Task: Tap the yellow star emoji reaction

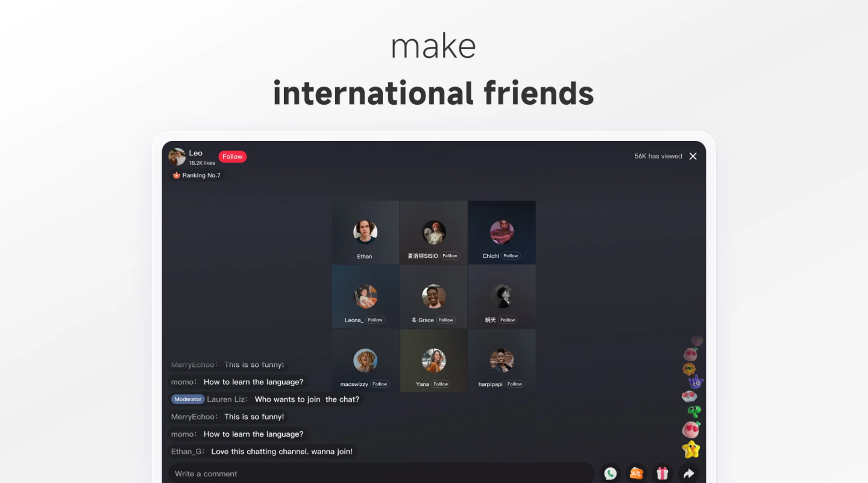Action: (691, 449)
